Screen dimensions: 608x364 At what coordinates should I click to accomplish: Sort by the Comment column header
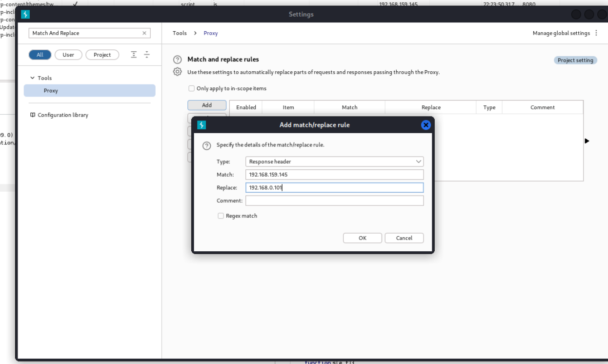(543, 107)
